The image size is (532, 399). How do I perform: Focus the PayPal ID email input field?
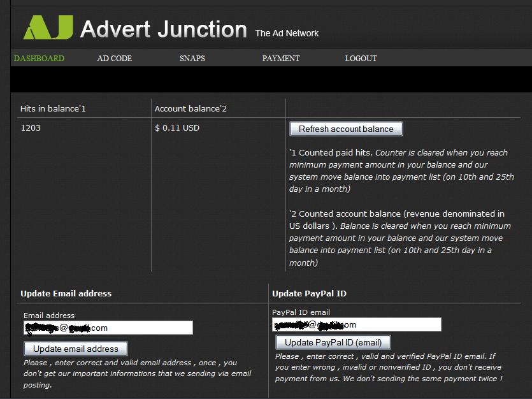[357, 324]
